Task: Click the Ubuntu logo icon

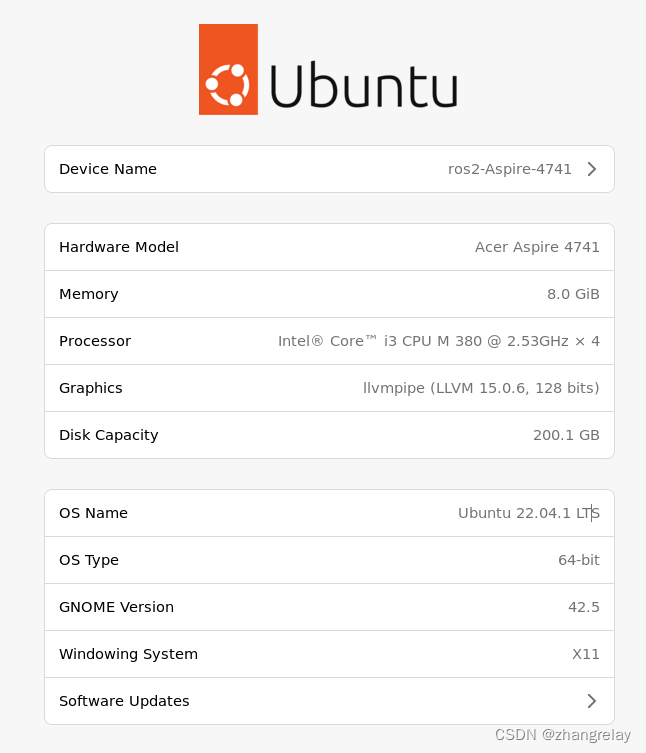Action: point(228,69)
